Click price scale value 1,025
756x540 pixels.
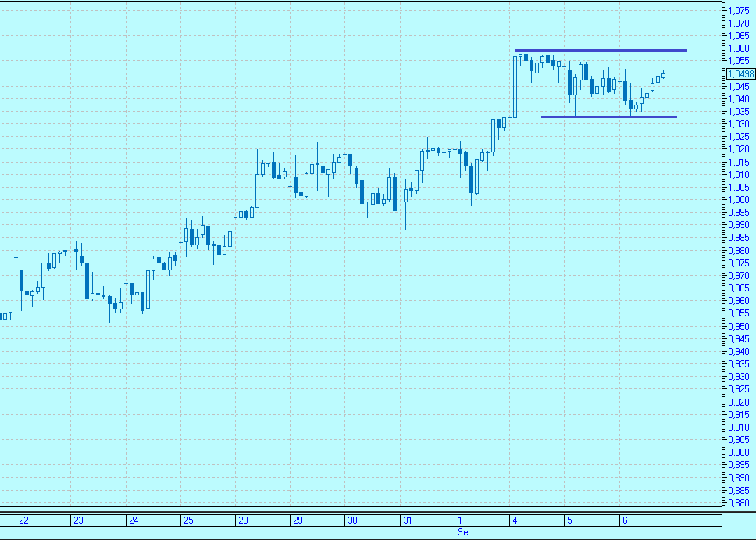739,137
